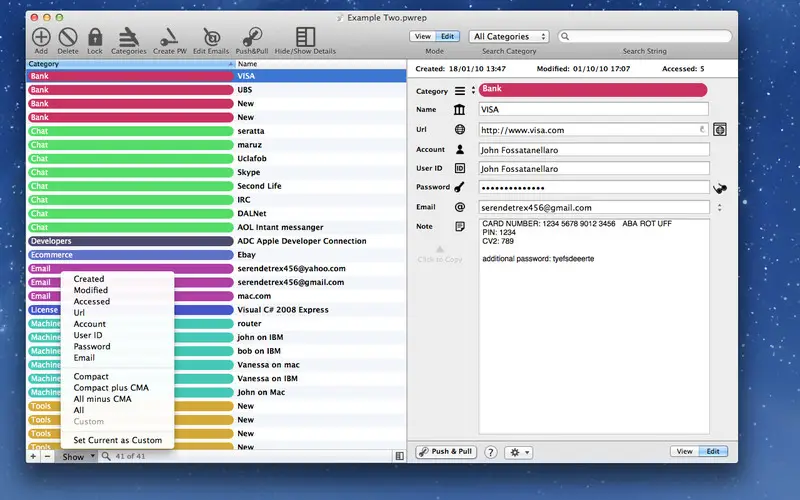Click the magnifier icon in the search string field
Viewport: 800px width, 500px height.
point(565,36)
